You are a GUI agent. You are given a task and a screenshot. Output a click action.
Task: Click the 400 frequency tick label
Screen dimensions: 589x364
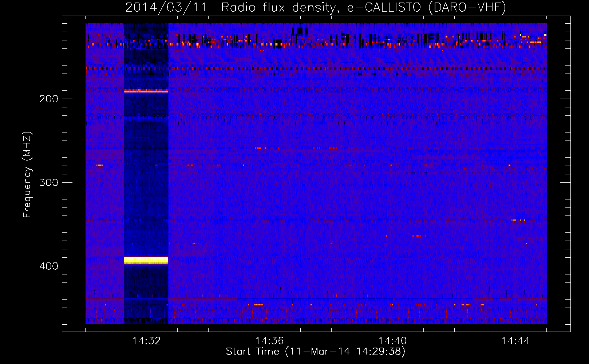coord(49,266)
